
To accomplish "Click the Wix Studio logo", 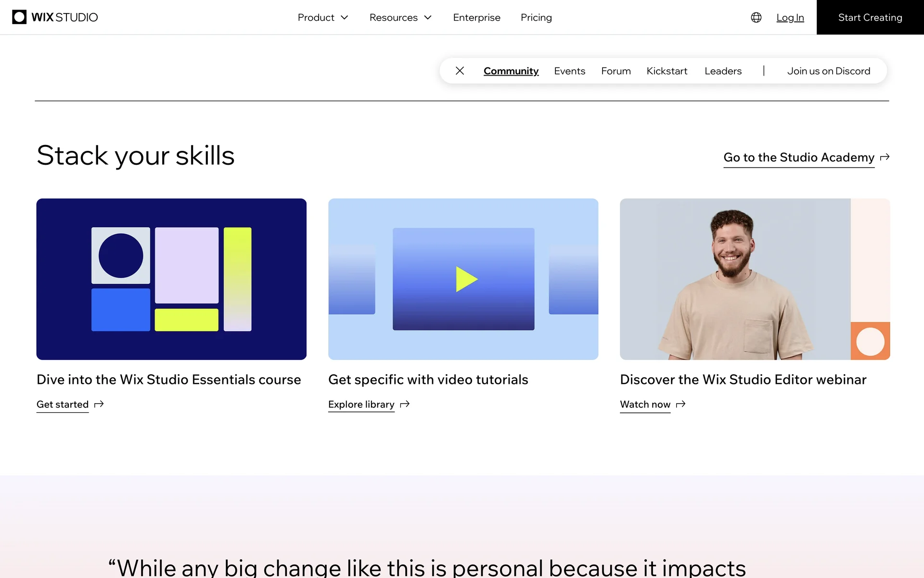I will point(55,17).
